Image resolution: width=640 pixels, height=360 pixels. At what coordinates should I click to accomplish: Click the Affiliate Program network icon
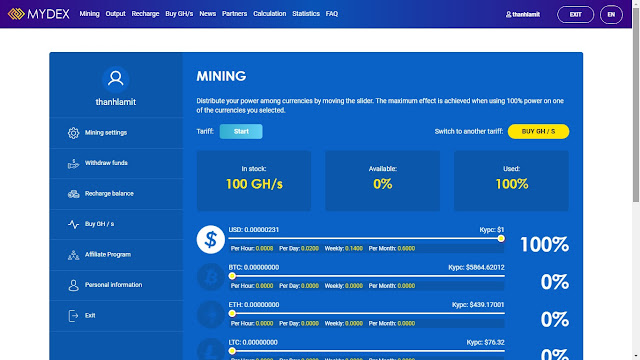(73, 255)
